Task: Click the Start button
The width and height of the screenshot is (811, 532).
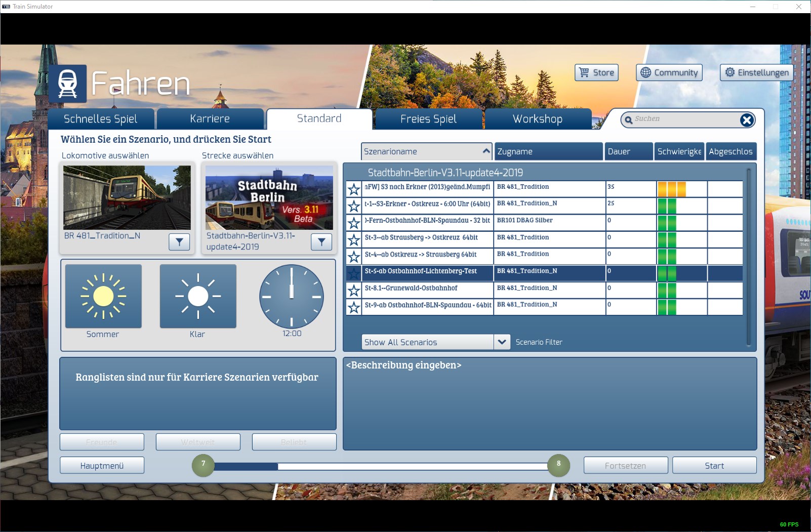Action: coord(714,466)
